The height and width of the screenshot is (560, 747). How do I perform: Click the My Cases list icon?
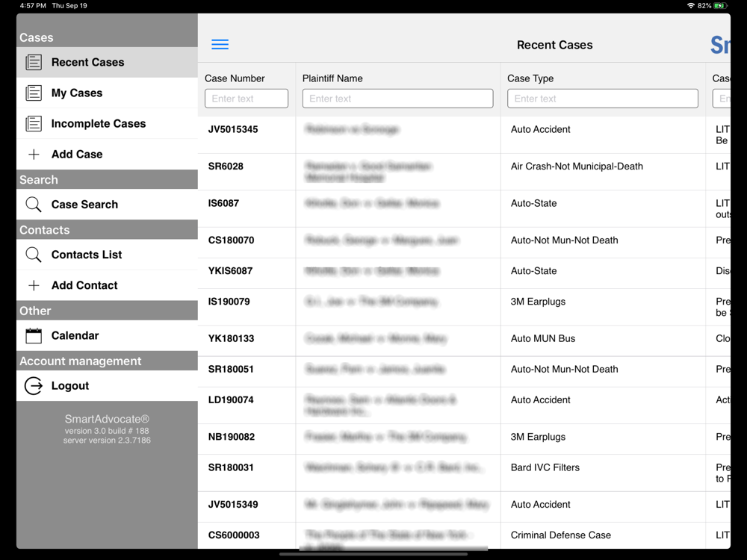(x=34, y=93)
